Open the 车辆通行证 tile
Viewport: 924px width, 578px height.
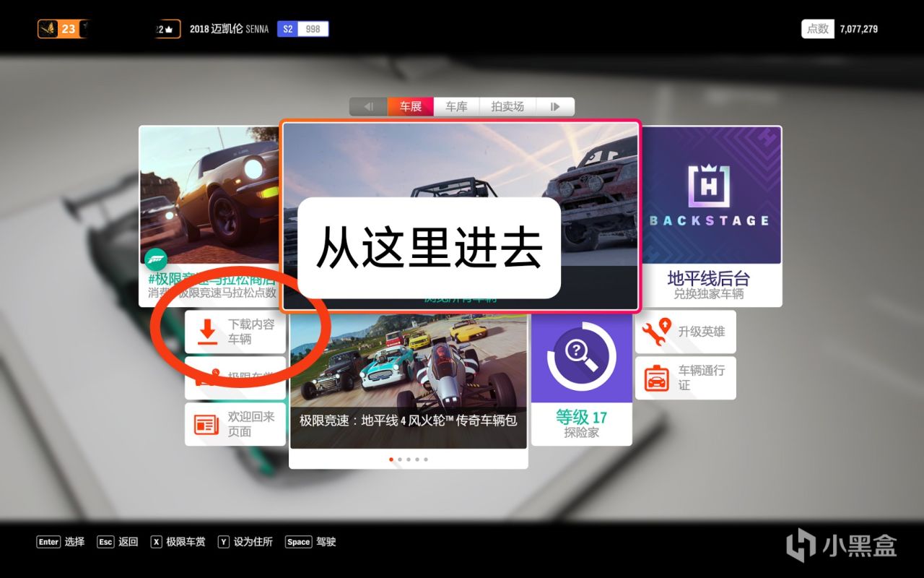click(x=686, y=378)
